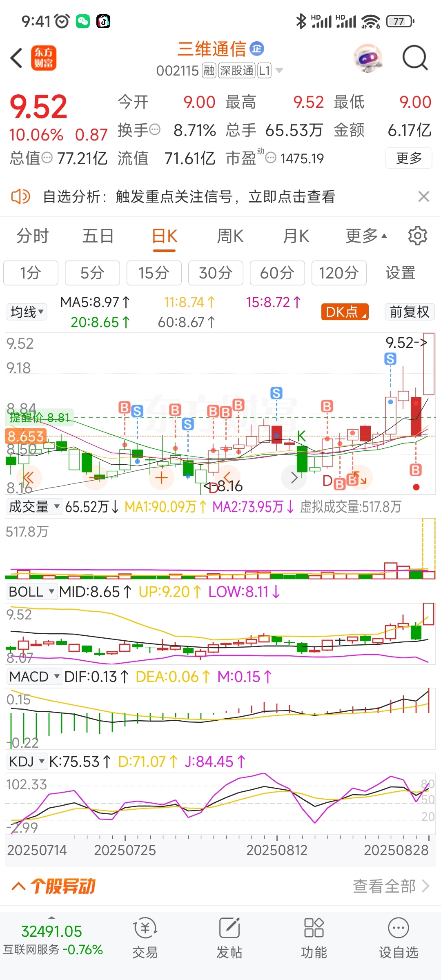Tap the 虚拟成交量 dashed volume bar

click(x=429, y=548)
